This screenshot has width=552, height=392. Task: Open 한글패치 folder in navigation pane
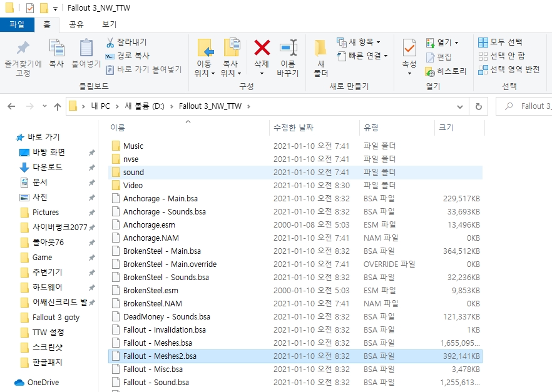point(41,362)
